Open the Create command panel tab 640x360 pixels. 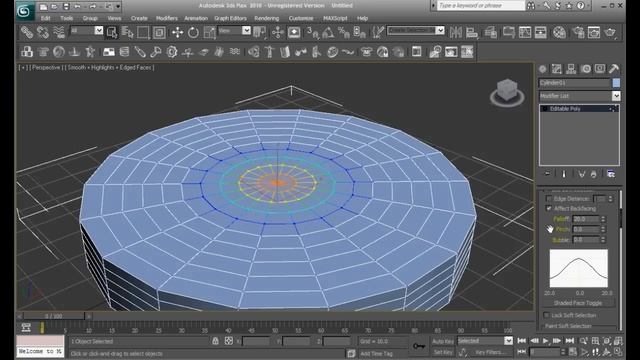[542, 69]
